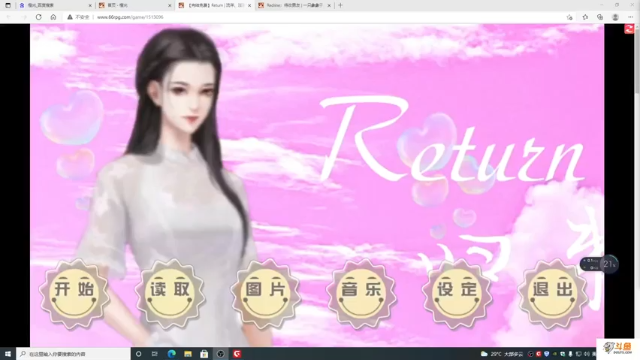Close the active Return game tab
This screenshot has height=360, width=640.
click(x=249, y=5)
